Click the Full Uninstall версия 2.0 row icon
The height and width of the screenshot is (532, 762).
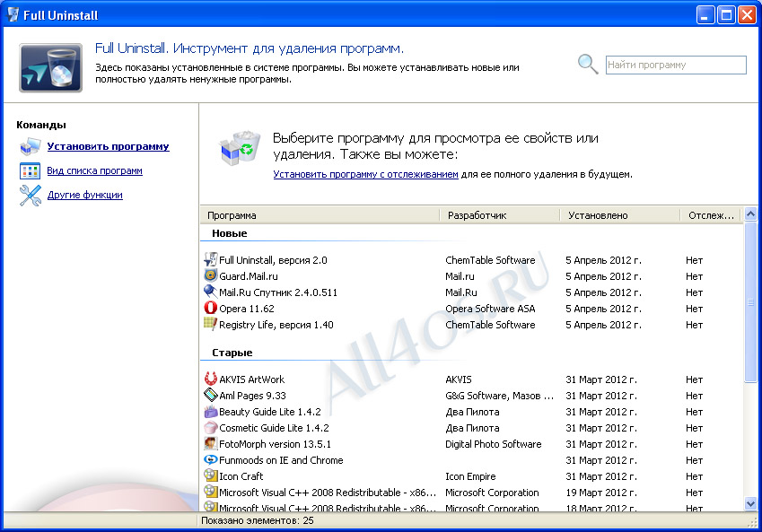[x=210, y=260]
